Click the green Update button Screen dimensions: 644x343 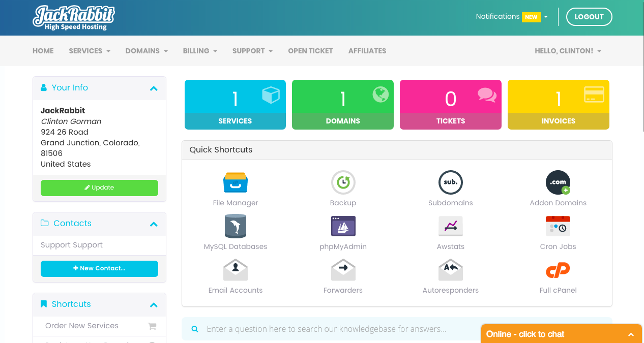[99, 188]
